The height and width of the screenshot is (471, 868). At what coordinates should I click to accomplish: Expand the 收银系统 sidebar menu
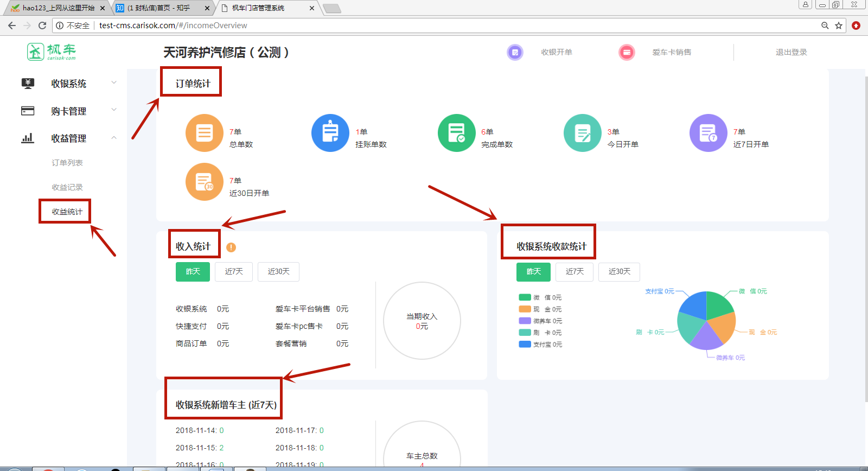(x=69, y=84)
